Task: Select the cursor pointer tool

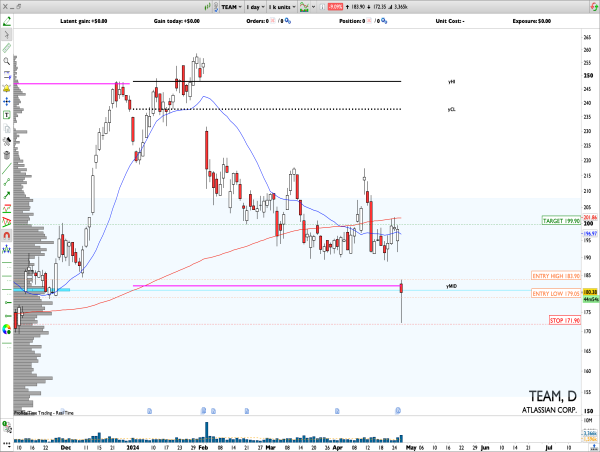Action: 7,35
